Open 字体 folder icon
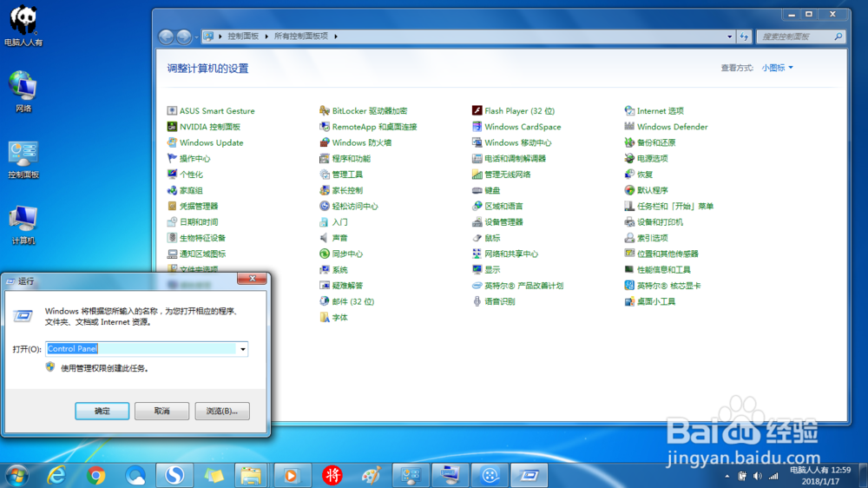Image resolution: width=868 pixels, height=488 pixels. click(325, 318)
